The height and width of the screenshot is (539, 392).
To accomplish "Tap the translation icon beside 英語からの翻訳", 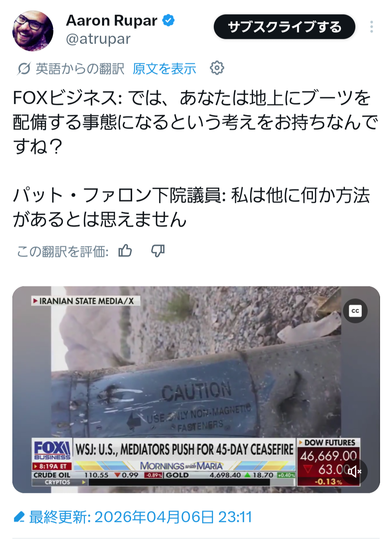I will (x=24, y=69).
